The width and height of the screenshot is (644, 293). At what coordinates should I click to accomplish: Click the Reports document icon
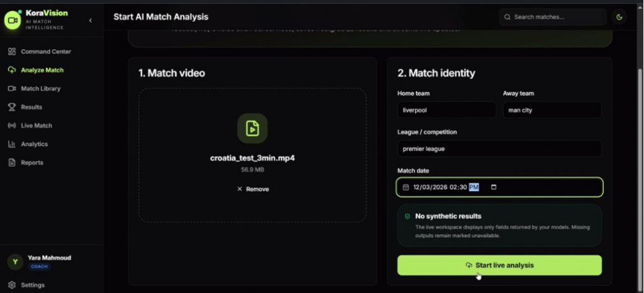point(12,162)
